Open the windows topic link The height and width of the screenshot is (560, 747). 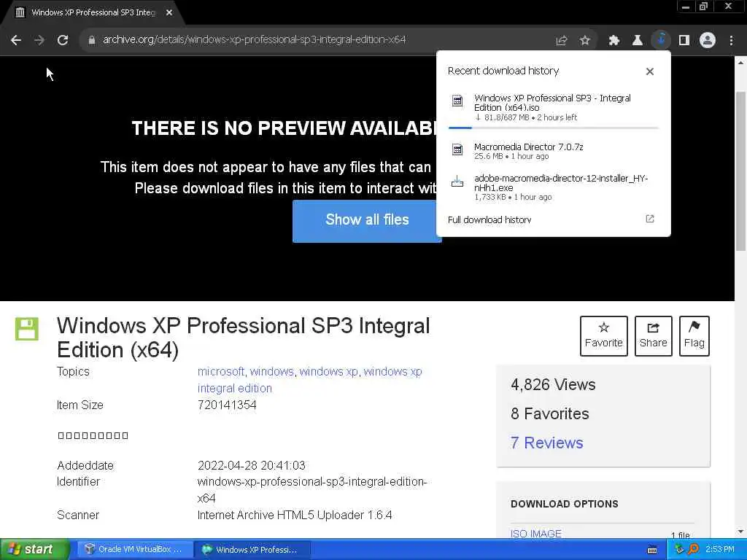(x=271, y=371)
